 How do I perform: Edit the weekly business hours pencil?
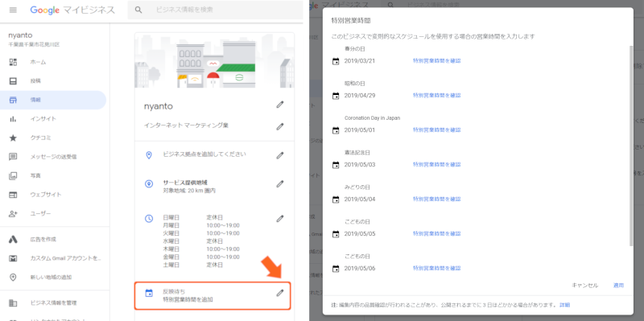coord(279,218)
